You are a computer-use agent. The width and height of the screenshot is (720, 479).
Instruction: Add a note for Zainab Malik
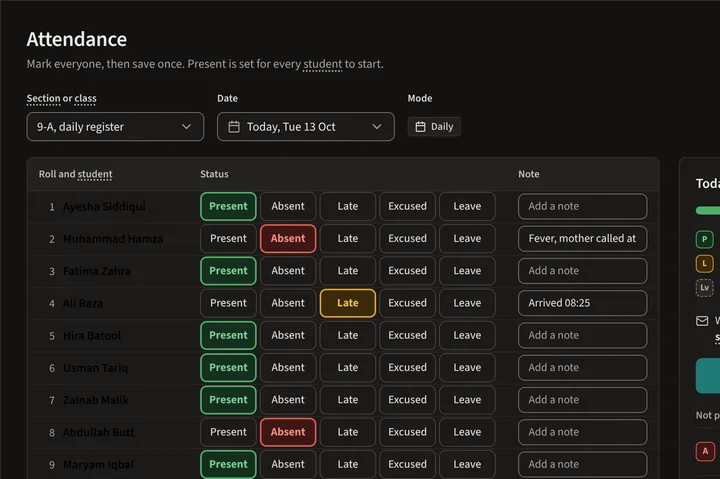583,400
